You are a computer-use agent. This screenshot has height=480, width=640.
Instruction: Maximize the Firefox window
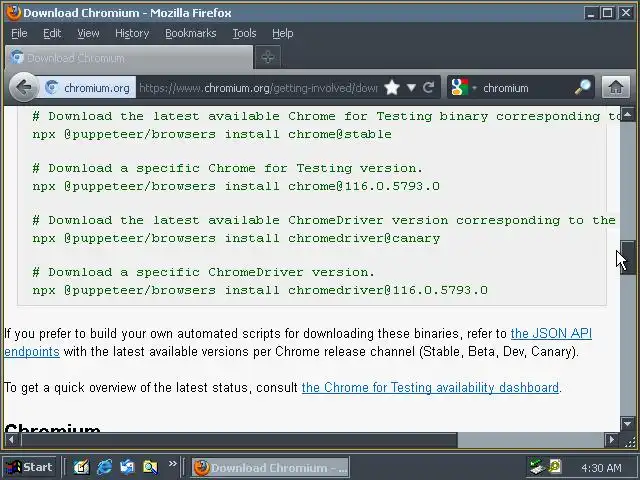click(x=608, y=13)
